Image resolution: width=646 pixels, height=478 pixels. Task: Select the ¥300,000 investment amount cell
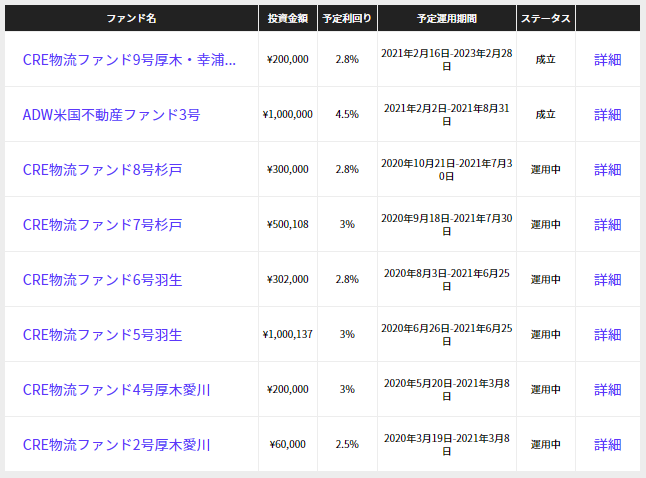288,169
